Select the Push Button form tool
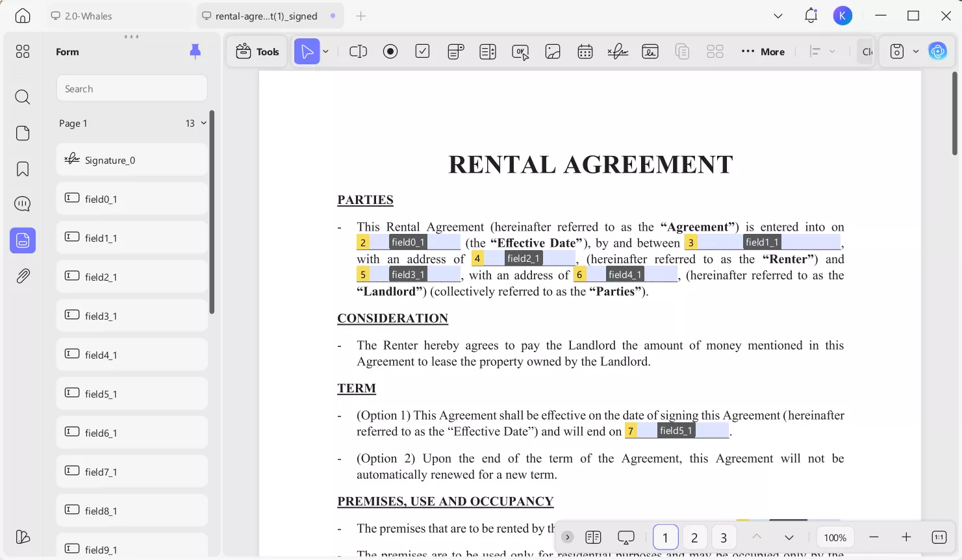 520,51
